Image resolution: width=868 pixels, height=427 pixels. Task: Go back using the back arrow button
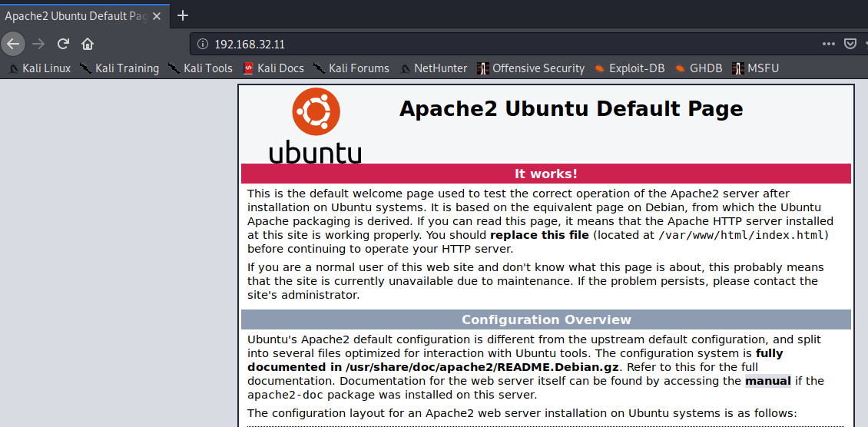[13, 44]
